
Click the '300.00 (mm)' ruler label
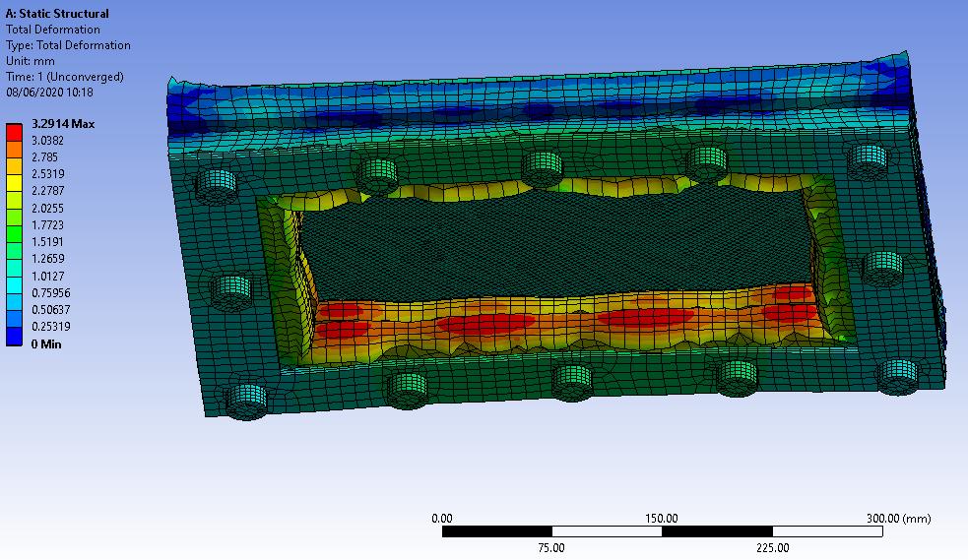[x=898, y=519]
